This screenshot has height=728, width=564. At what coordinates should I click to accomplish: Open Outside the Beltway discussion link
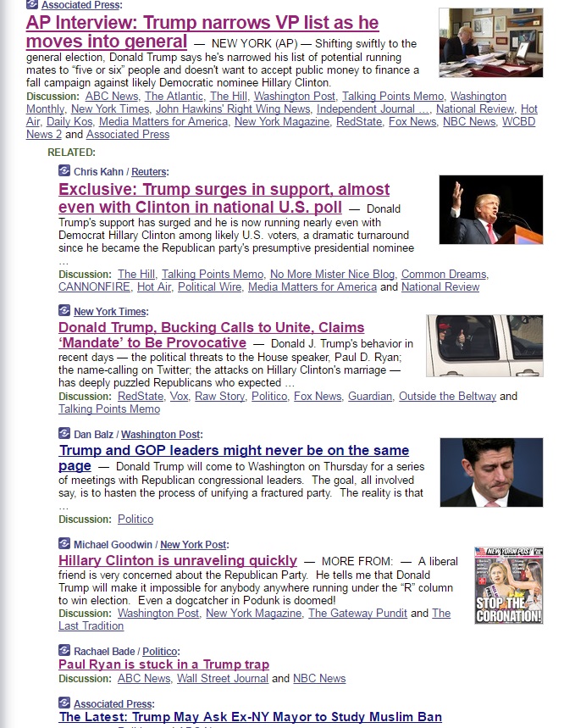coord(448,396)
